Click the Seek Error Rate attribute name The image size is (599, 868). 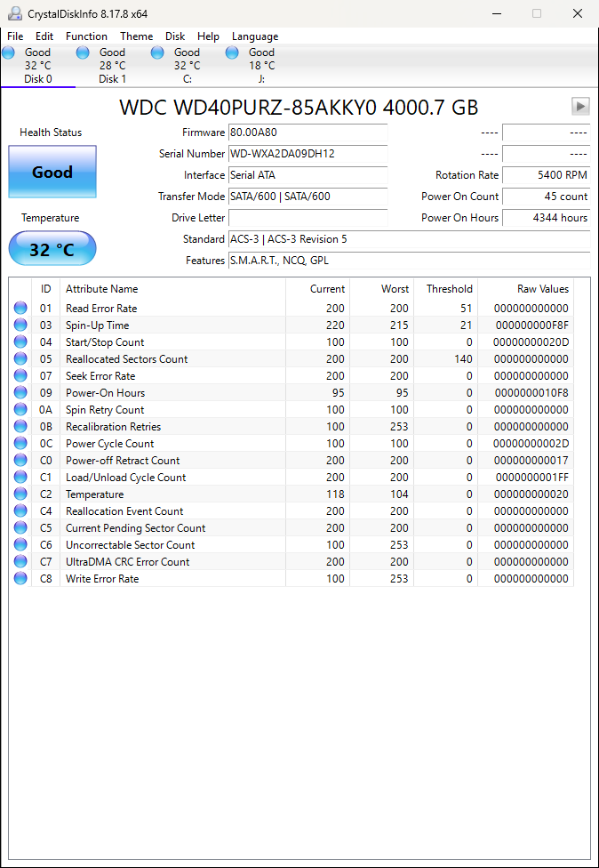click(100, 376)
